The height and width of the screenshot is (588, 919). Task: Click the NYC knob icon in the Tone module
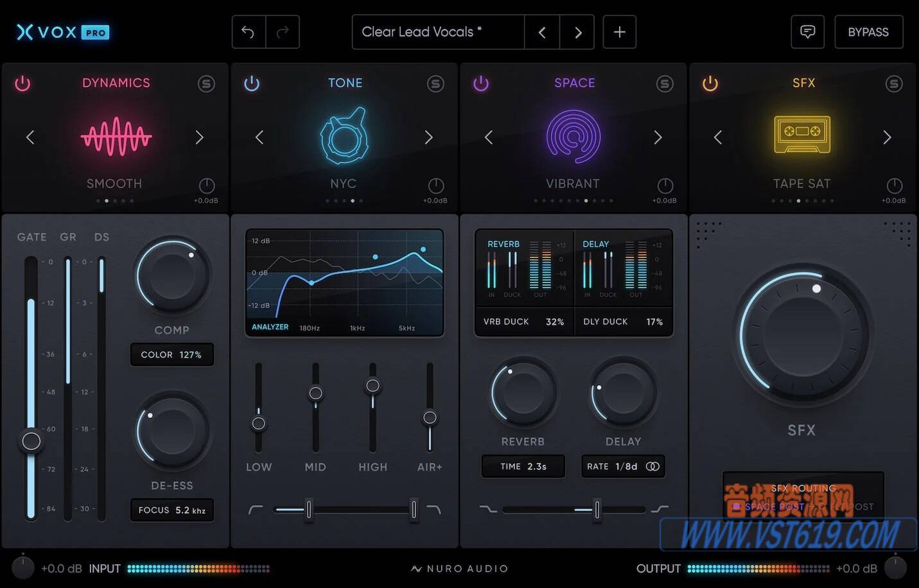[x=344, y=135]
